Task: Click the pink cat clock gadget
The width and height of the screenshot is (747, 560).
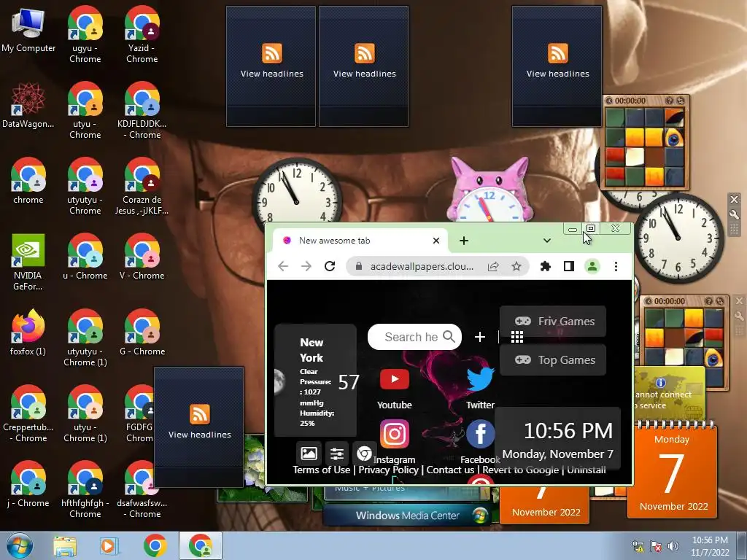Action: (x=489, y=190)
